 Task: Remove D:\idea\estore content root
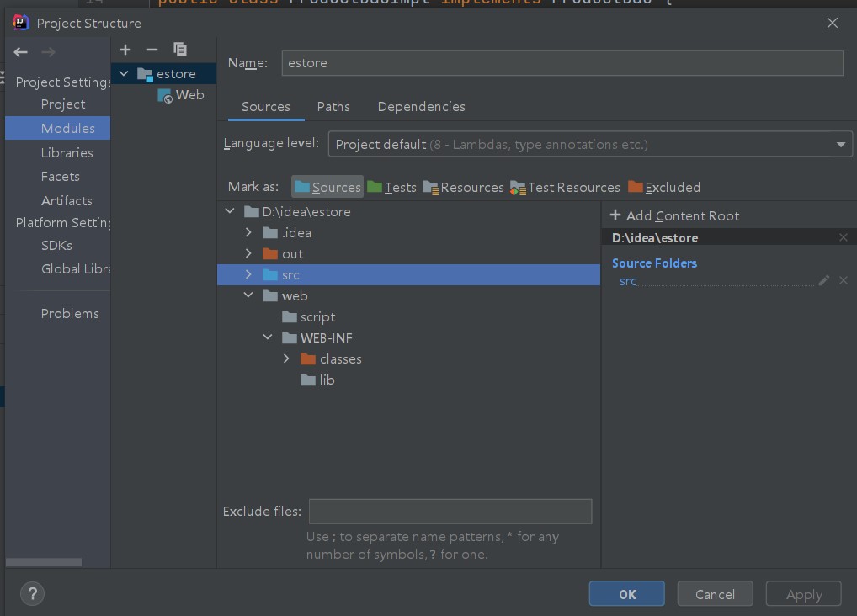pos(844,237)
